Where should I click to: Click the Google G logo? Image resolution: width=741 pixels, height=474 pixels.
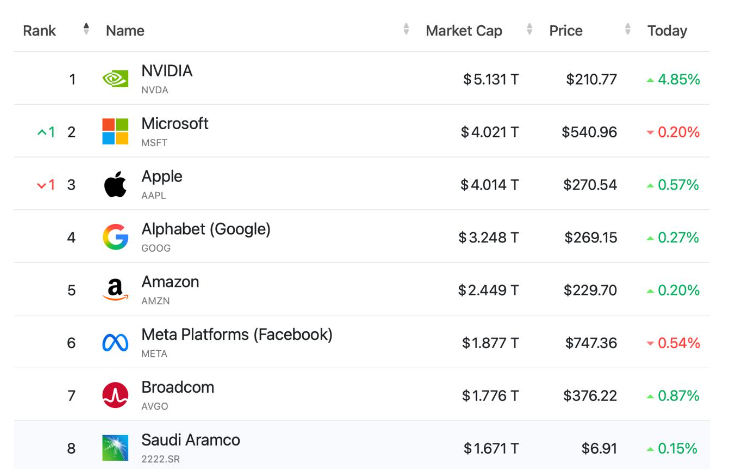pyautogui.click(x=115, y=237)
